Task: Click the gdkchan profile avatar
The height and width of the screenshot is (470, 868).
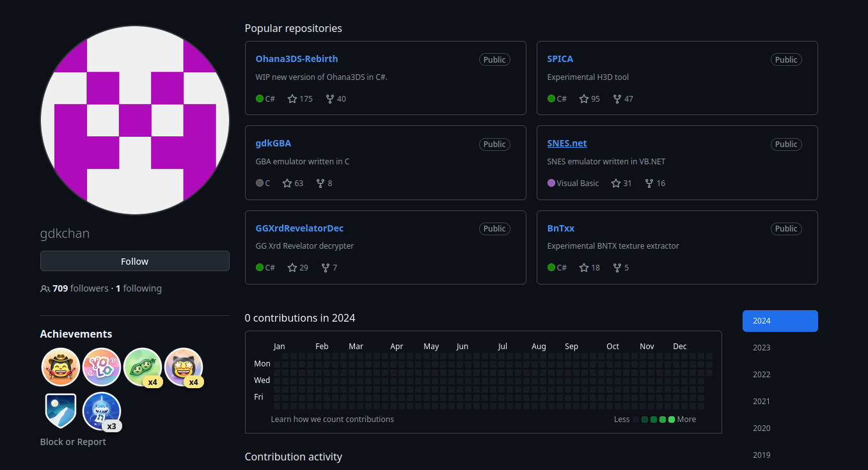Action: tap(135, 120)
